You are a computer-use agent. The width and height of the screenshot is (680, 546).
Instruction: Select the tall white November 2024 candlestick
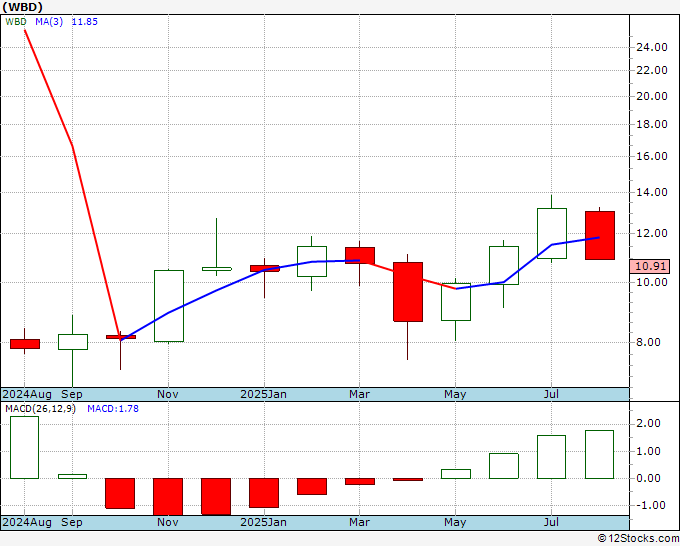169,306
